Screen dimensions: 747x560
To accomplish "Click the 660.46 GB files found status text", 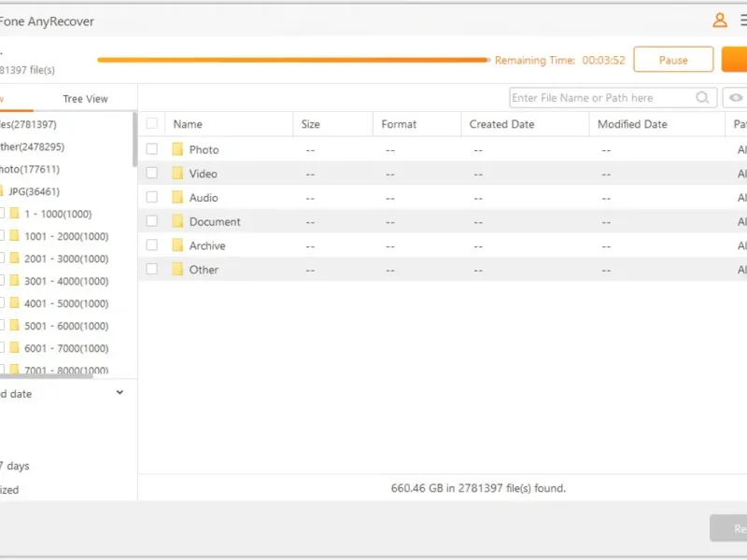I will point(478,488).
